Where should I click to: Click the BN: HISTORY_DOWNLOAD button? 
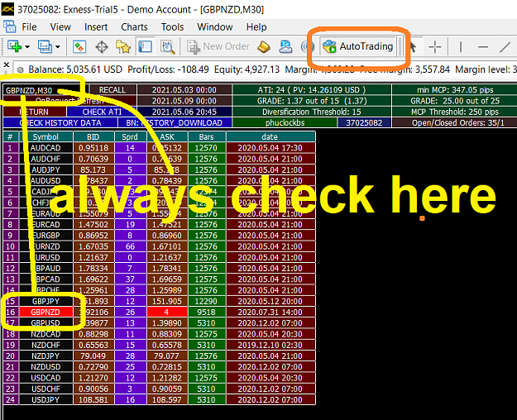point(175,122)
